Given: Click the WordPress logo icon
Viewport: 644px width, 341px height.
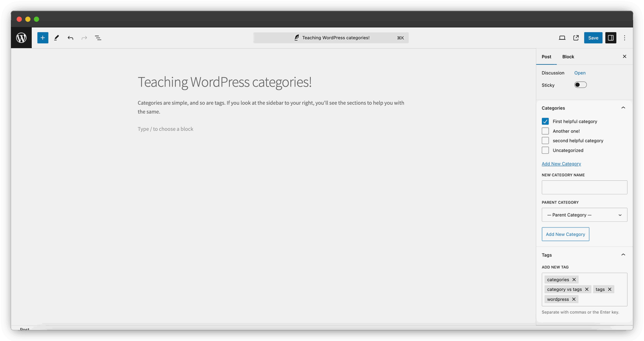Looking at the screenshot, I should (x=21, y=38).
